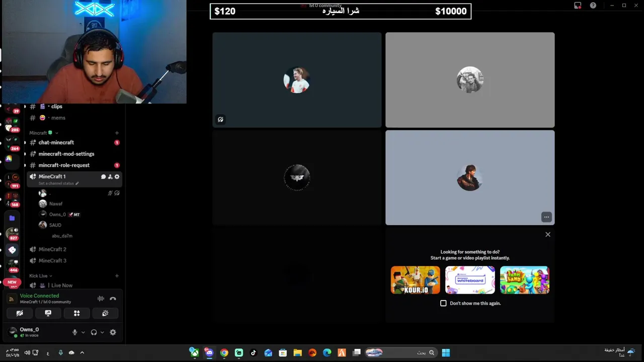644x362 pixels.
Task: Mute the microphone
Action: point(75,332)
